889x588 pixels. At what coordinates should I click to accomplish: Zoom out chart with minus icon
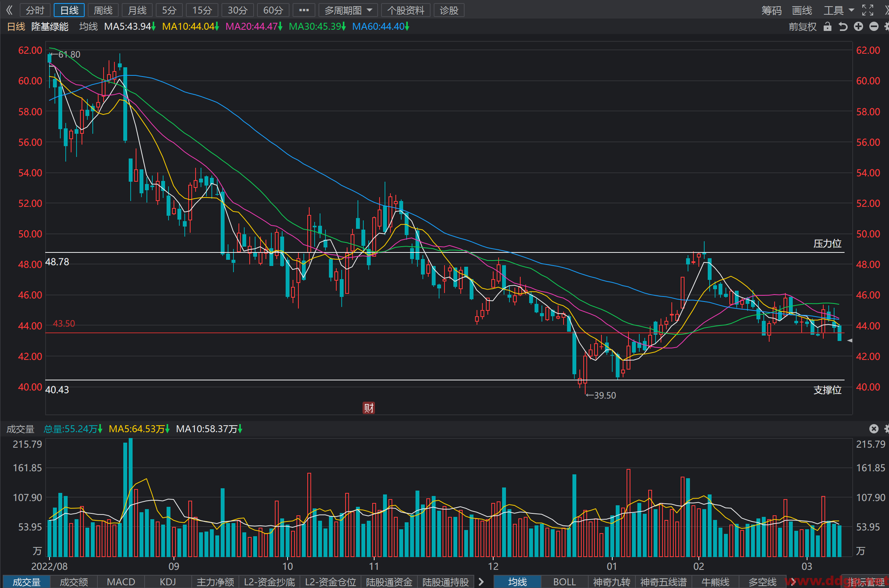click(x=874, y=26)
